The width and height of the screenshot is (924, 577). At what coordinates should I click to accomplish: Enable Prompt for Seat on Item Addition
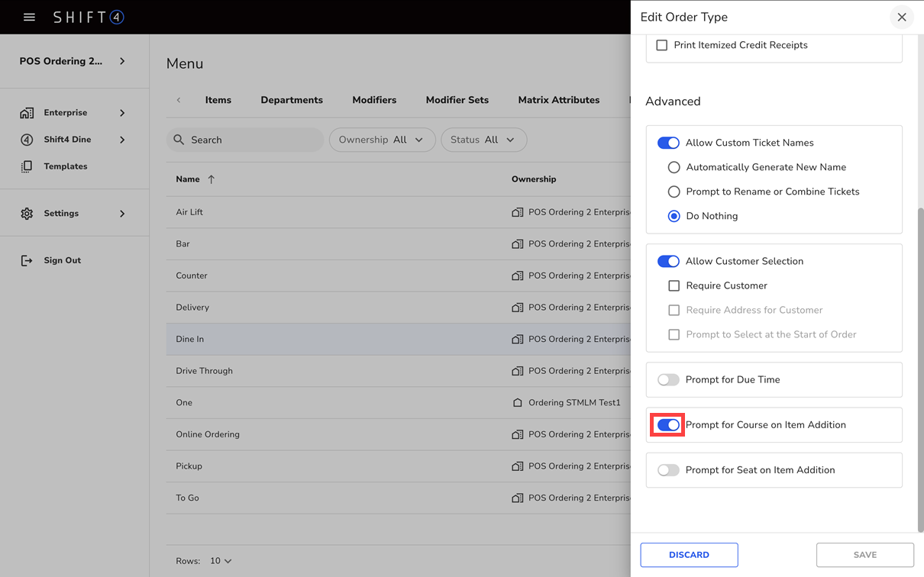[x=668, y=470]
